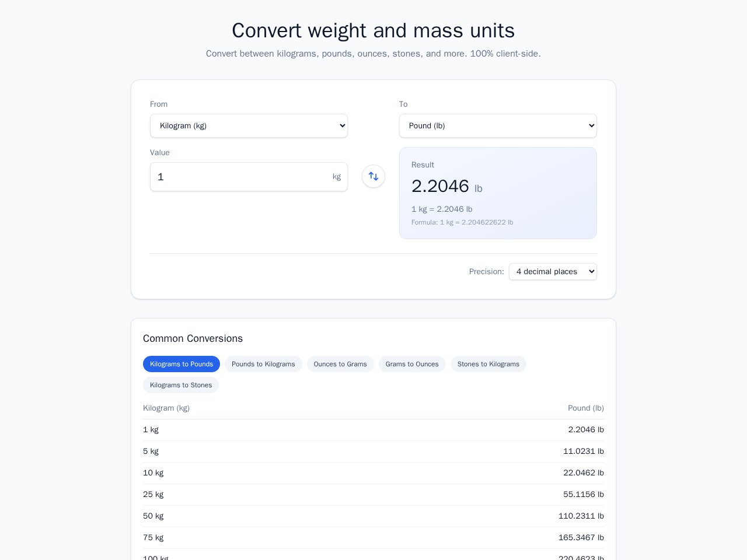Select the Pounds to Kilograms chip
The width and height of the screenshot is (747, 560).
(263, 364)
